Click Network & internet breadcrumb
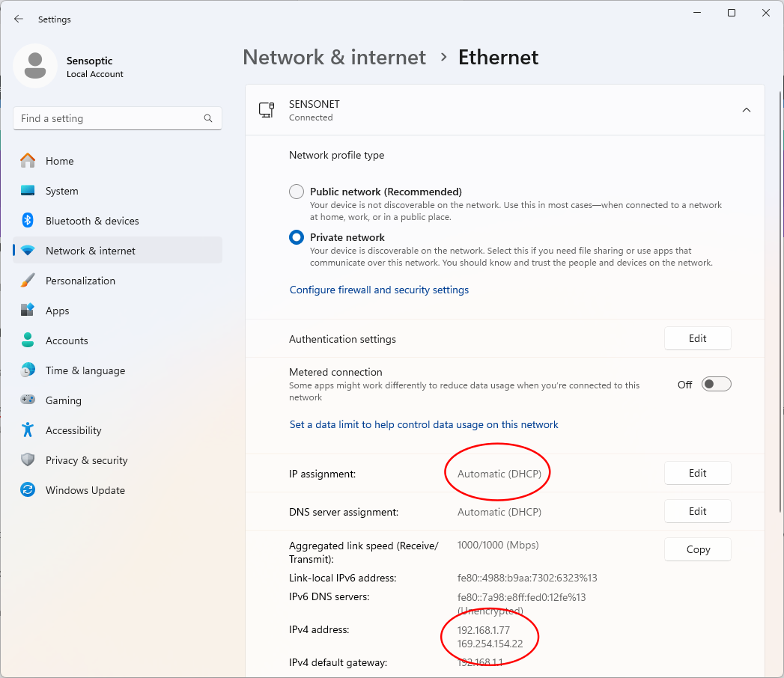This screenshot has width=784, height=678. coord(334,57)
